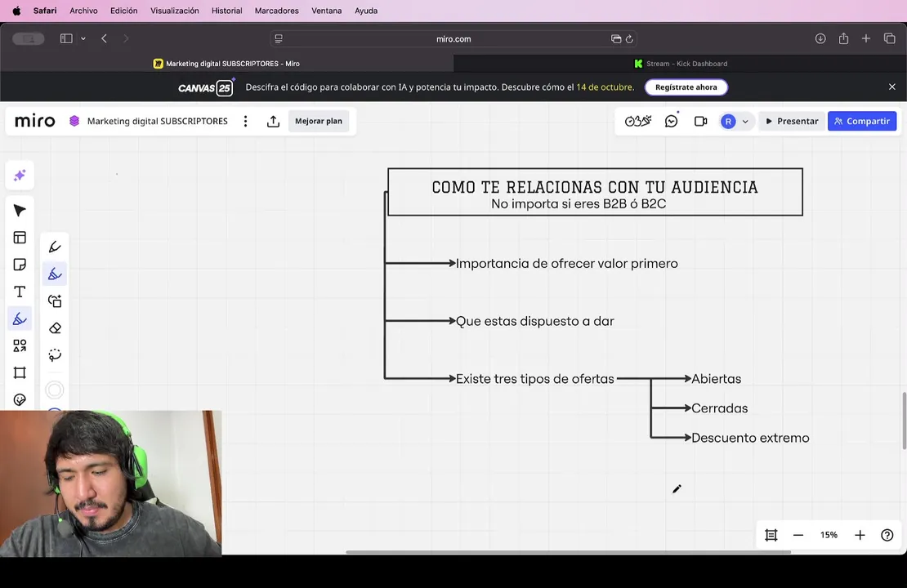Dismiss the Canvas 25 banner
This screenshot has width=907, height=588.
[892, 87]
